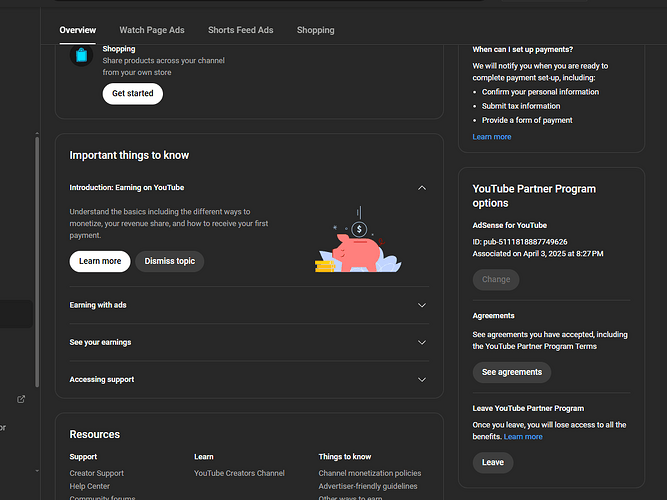667x500 pixels.
Task: Click the sidebar scroll down arrow
Action: pos(37,471)
